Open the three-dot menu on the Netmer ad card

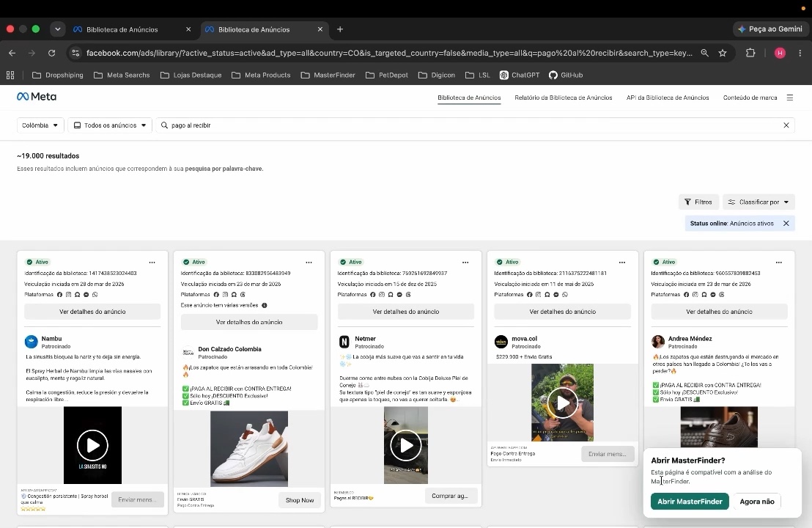click(465, 263)
